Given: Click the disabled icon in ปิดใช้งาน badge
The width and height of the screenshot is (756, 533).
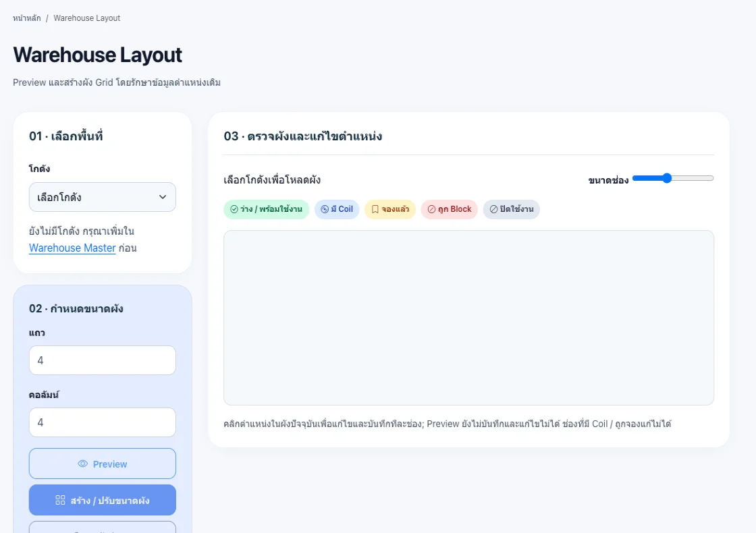Looking at the screenshot, I should [x=493, y=209].
